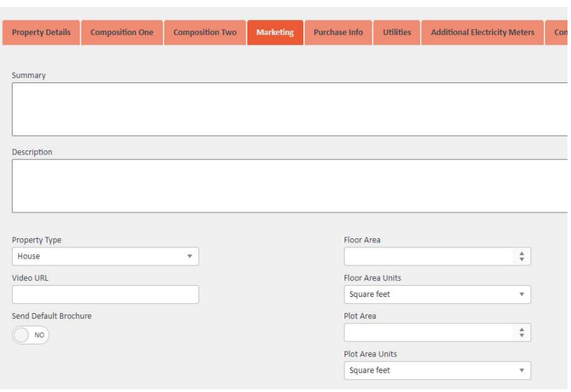Click the Plot Area Units arrow icon
The width and height of the screenshot is (571, 392).
point(521,370)
